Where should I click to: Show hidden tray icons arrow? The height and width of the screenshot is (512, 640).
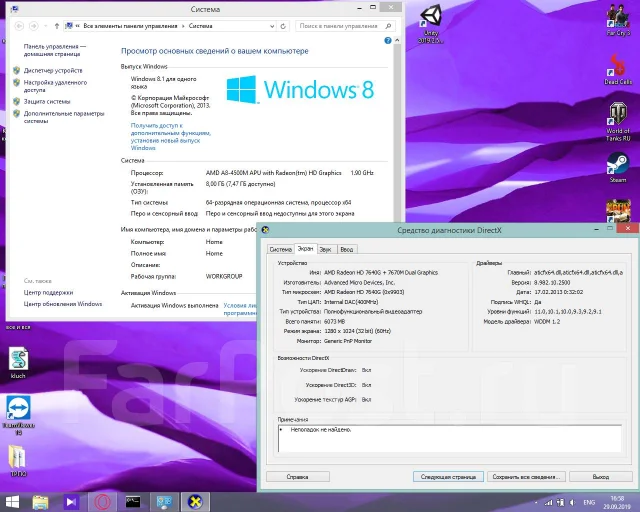pyautogui.click(x=536, y=503)
